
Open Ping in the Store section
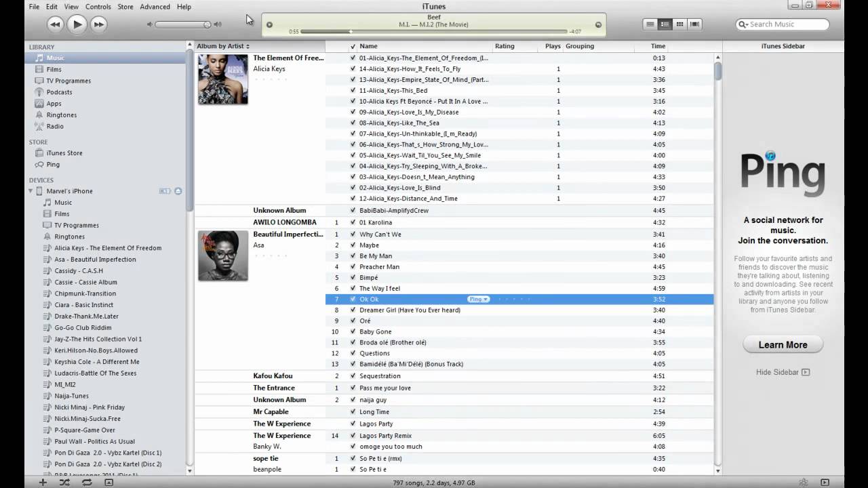click(52, 165)
